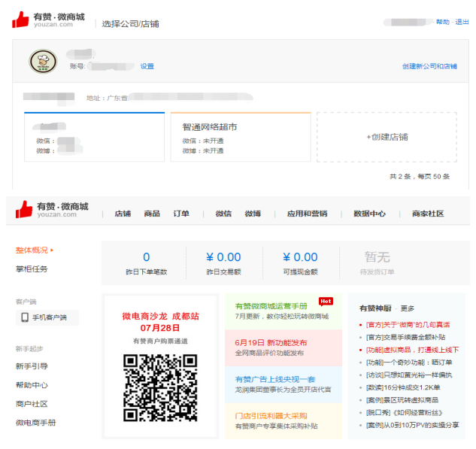476x449 pixels.
Task: Open 数据中心 tab
Action: (369, 214)
